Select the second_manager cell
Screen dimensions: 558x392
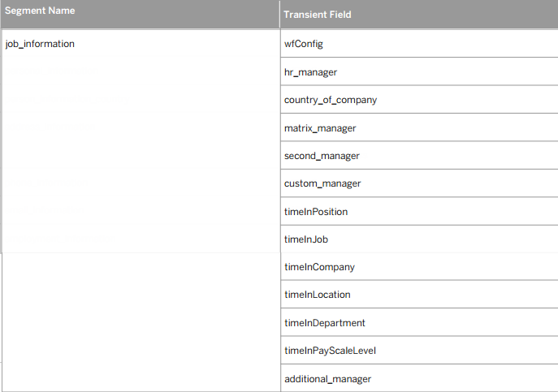(419, 156)
